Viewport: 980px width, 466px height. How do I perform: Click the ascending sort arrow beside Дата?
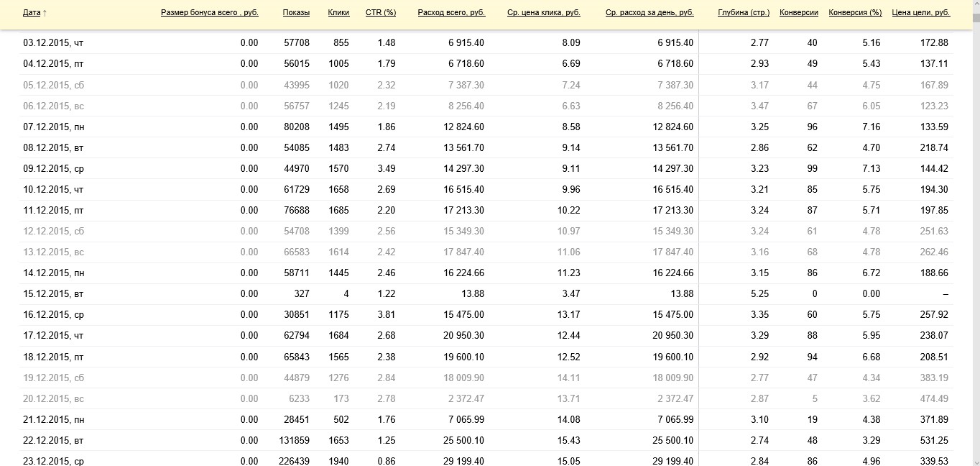point(45,13)
